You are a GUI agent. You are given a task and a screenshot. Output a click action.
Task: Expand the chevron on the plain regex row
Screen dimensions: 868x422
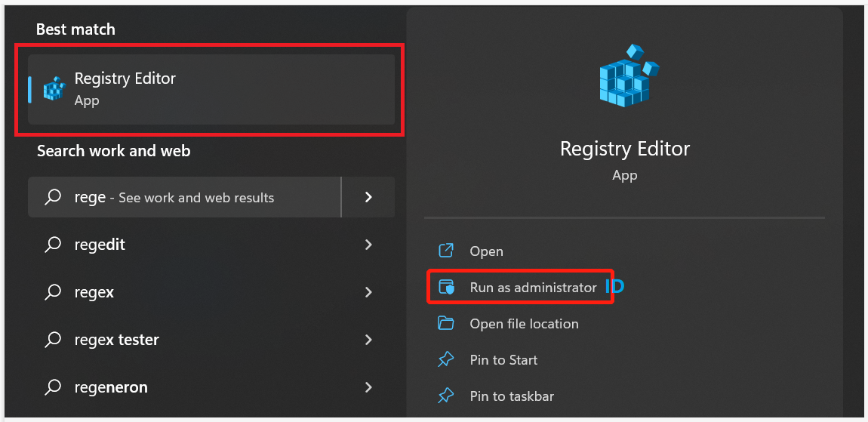click(368, 292)
